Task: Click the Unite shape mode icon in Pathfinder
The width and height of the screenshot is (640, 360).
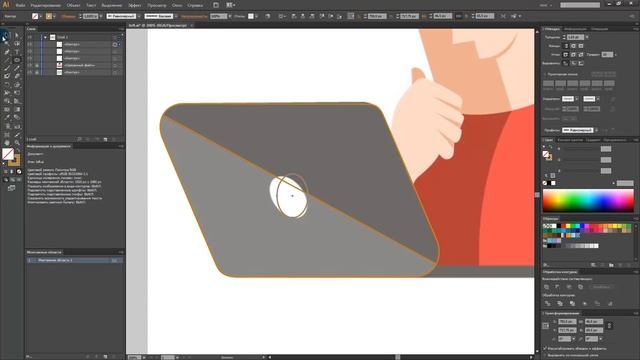Action: coord(547,287)
